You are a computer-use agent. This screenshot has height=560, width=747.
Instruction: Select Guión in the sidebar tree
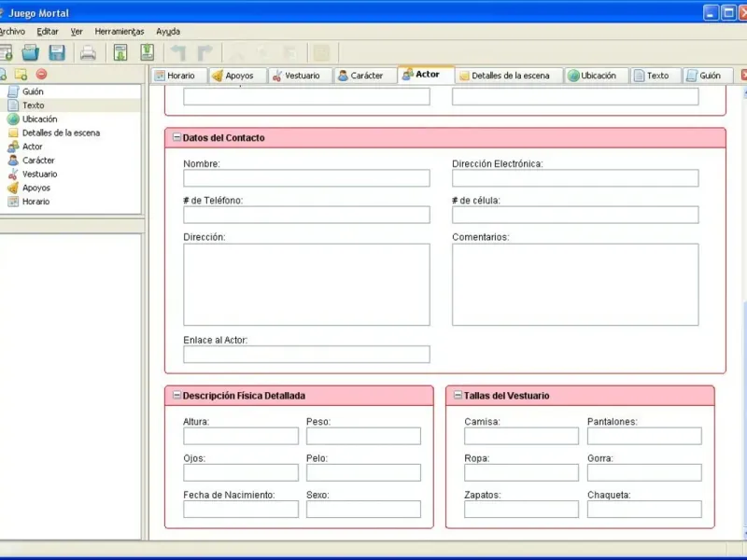pyautogui.click(x=33, y=91)
